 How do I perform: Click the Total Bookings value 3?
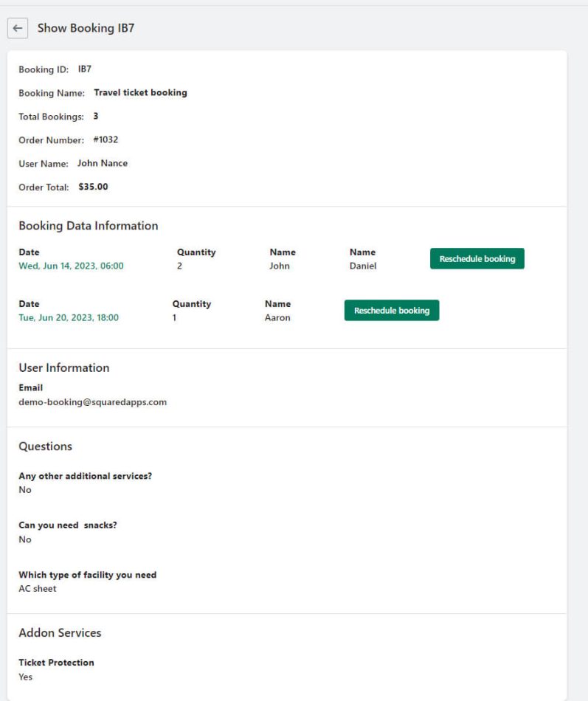93,116
